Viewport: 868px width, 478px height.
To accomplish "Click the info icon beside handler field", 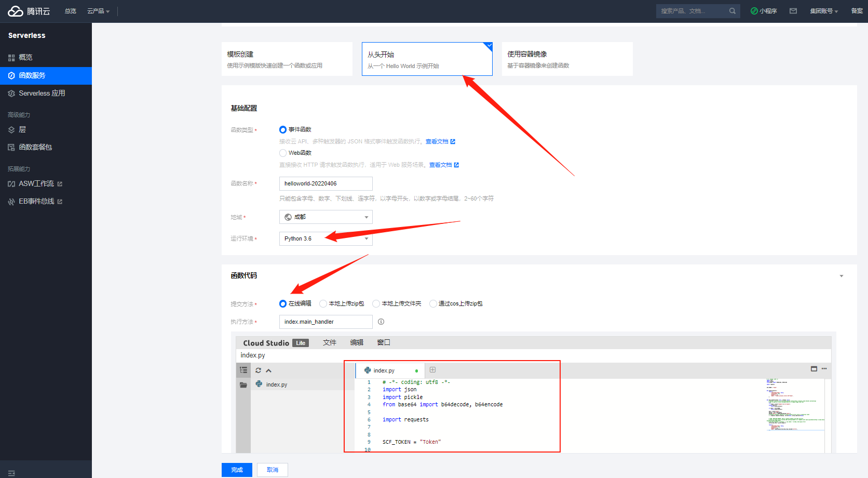I will tap(381, 322).
